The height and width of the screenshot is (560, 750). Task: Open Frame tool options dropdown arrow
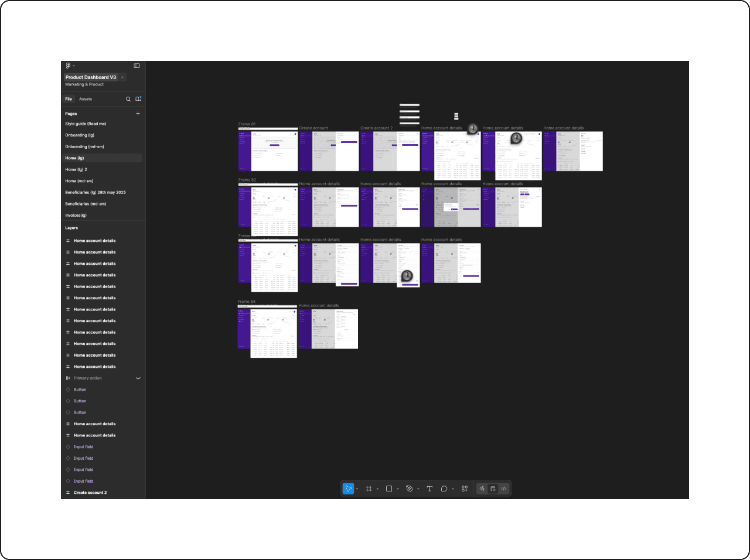point(377,489)
